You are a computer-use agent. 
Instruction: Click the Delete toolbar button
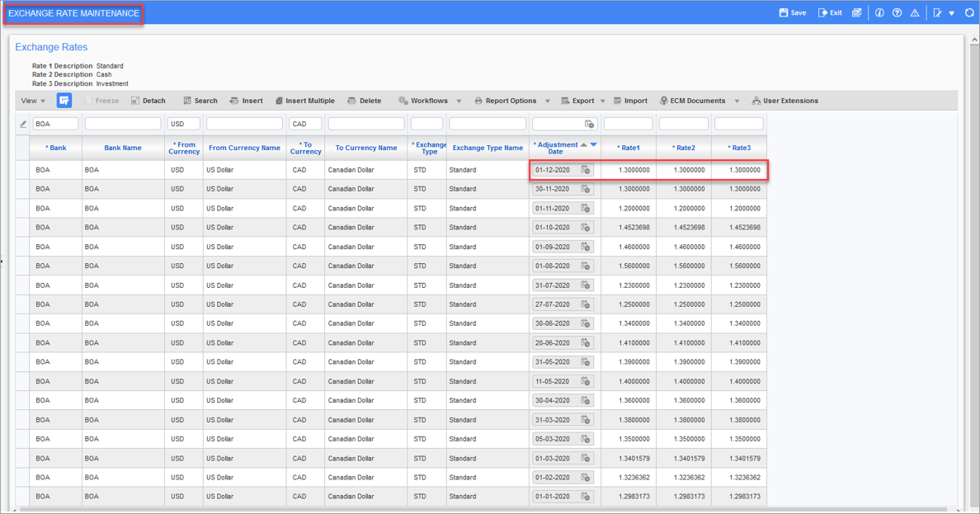[365, 101]
